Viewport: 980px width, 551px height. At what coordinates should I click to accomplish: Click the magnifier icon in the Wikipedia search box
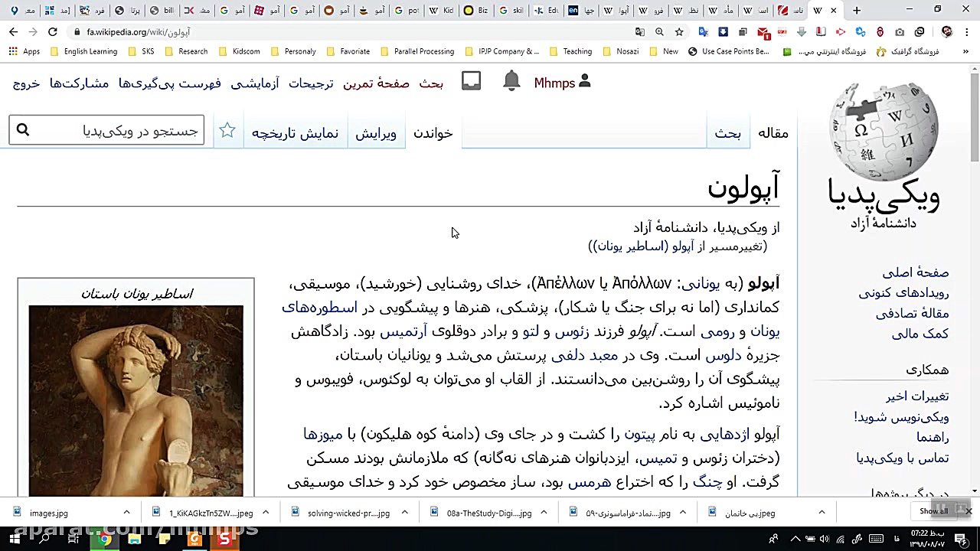(22, 130)
